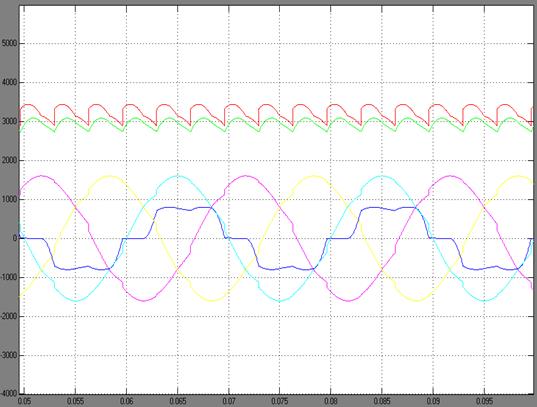Click the 0.085 time axis label
537x407 pixels.
tap(382, 401)
